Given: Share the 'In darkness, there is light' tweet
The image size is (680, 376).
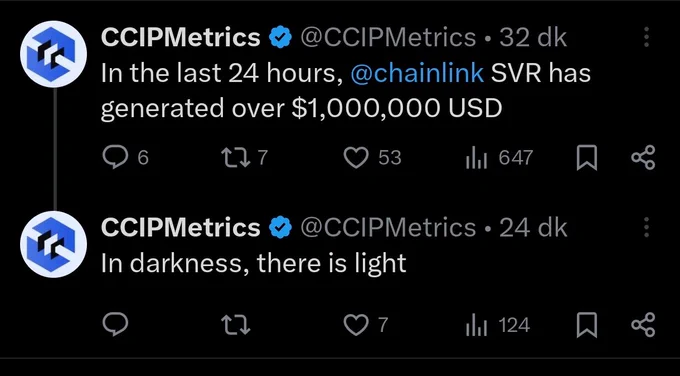Looking at the screenshot, I should pos(643,325).
